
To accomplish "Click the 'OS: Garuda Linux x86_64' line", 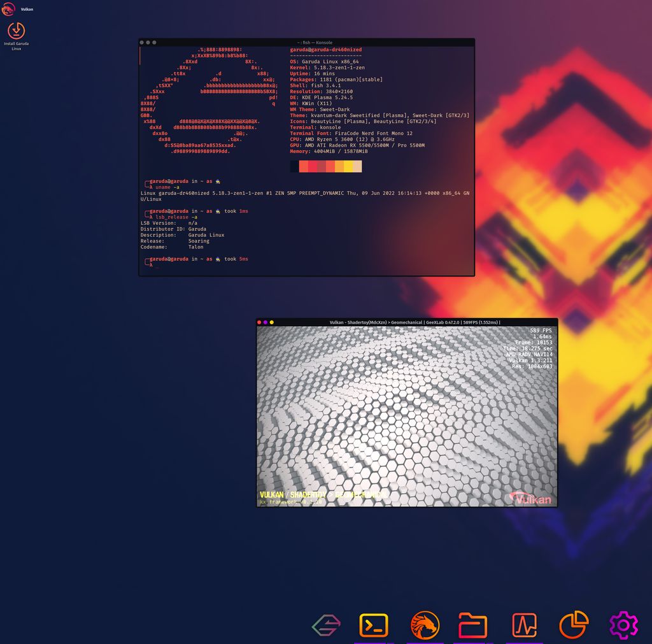I will click(324, 62).
